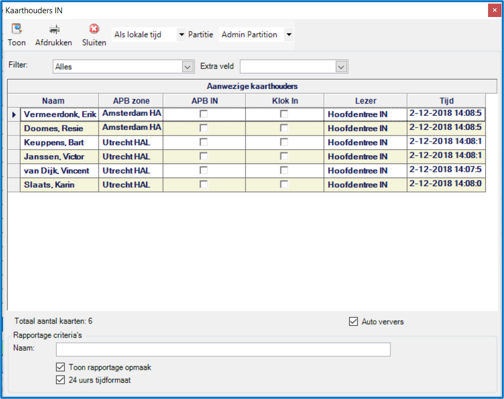Disable the Auto ververs checkbox
Screen dimensions: 504x399
tap(353, 322)
